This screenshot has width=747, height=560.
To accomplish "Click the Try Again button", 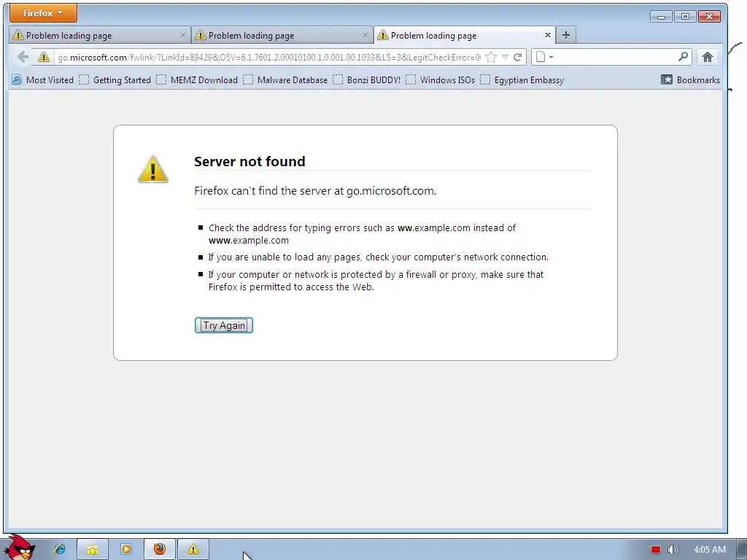I will tap(224, 325).
